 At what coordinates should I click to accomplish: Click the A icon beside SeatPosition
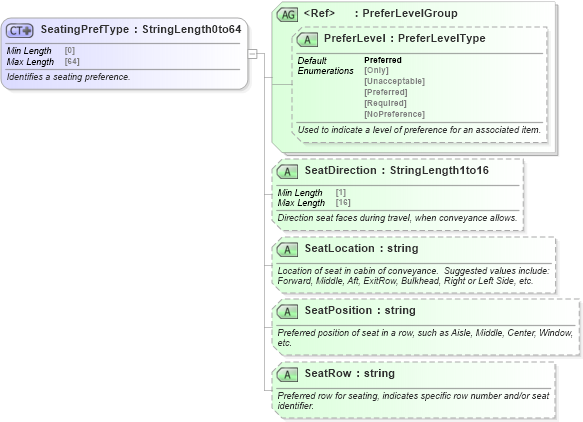(287, 312)
